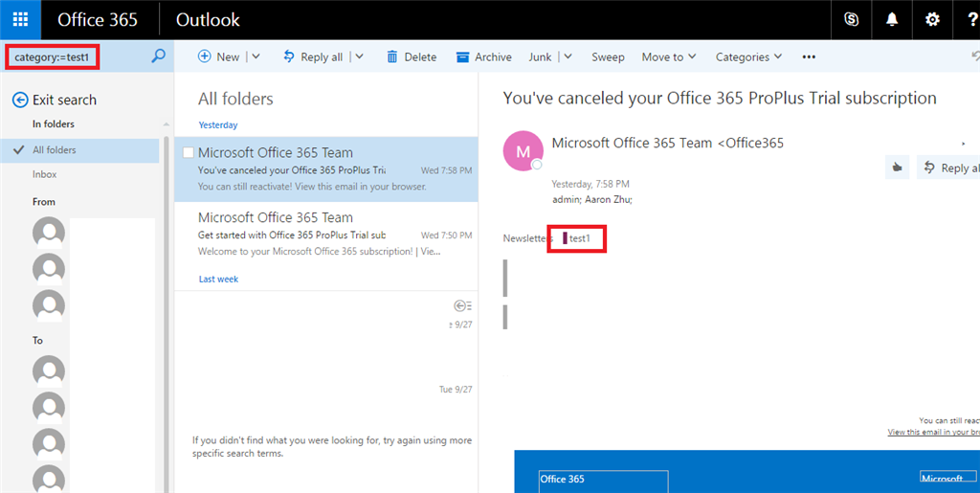
Task: Open the Get started with Office 365 email
Action: click(326, 235)
